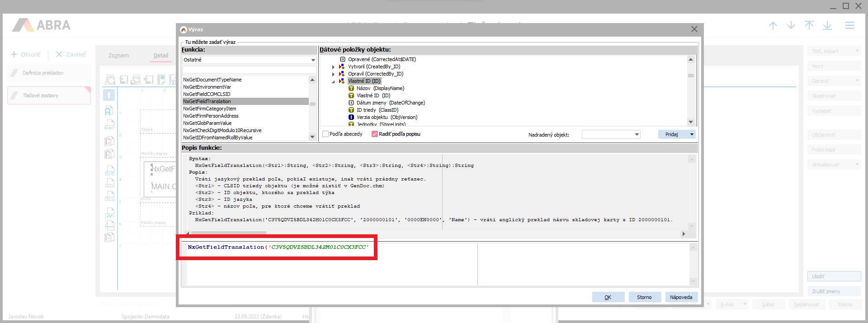868x323 pixels.
Task: Click the jump-to-last-record arrow icon
Action: 827,26
